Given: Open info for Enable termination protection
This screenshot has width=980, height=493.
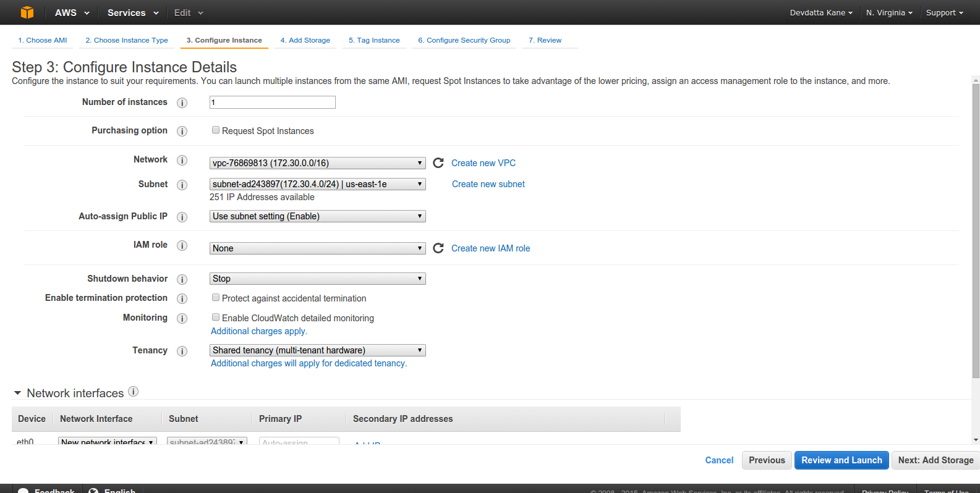Looking at the screenshot, I should click(x=182, y=298).
